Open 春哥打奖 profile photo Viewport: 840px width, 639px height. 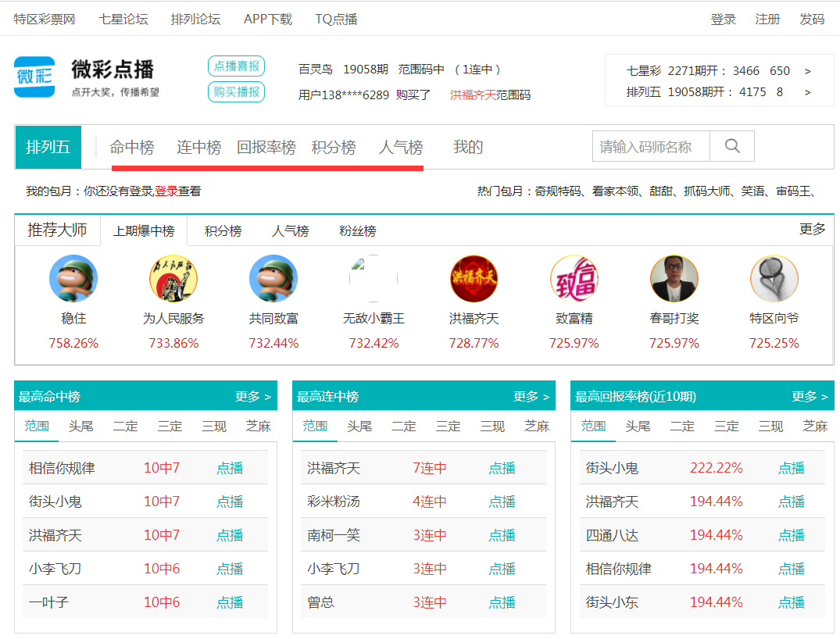(674, 278)
